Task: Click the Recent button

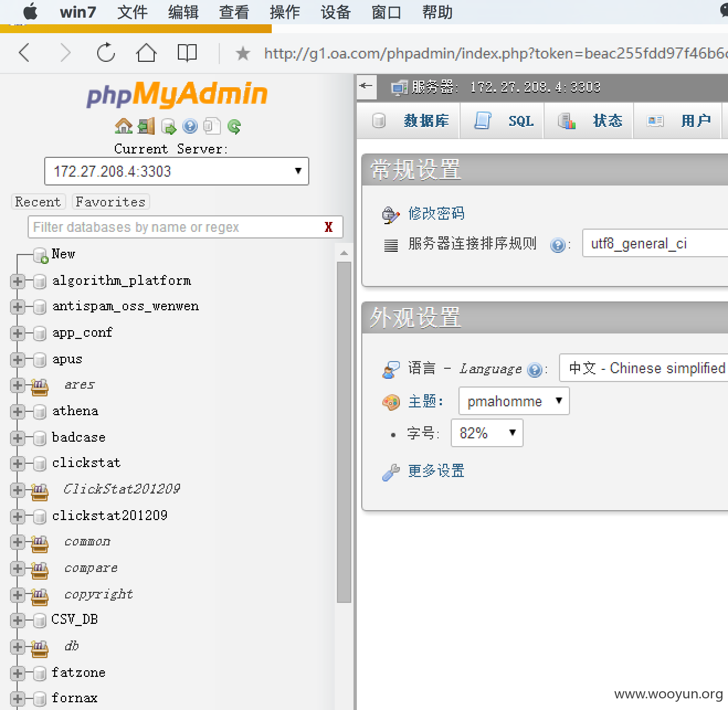Action: (38, 202)
